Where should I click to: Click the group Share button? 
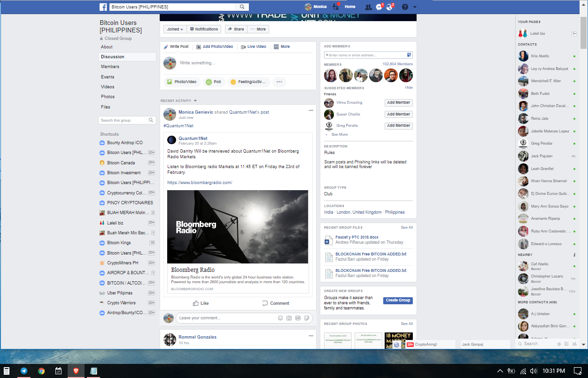point(236,29)
